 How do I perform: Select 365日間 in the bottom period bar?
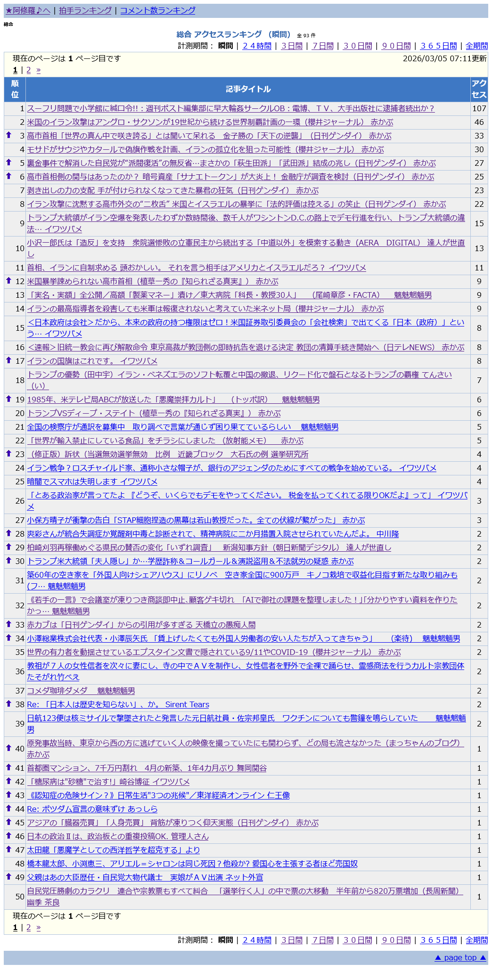pos(438,940)
